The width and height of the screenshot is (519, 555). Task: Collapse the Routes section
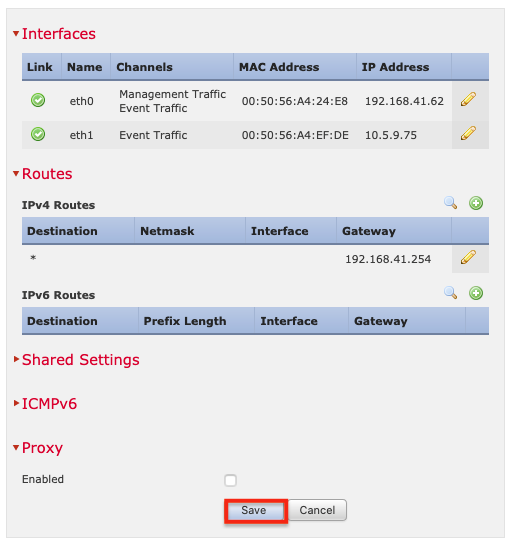coord(16,173)
